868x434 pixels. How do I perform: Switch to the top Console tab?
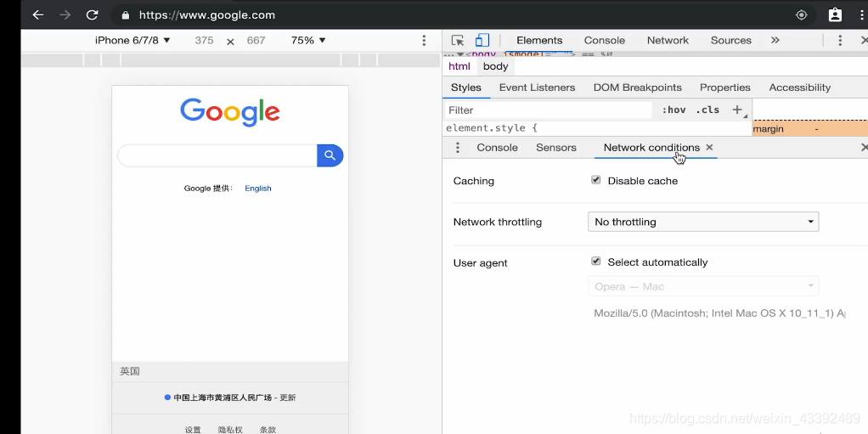(605, 41)
